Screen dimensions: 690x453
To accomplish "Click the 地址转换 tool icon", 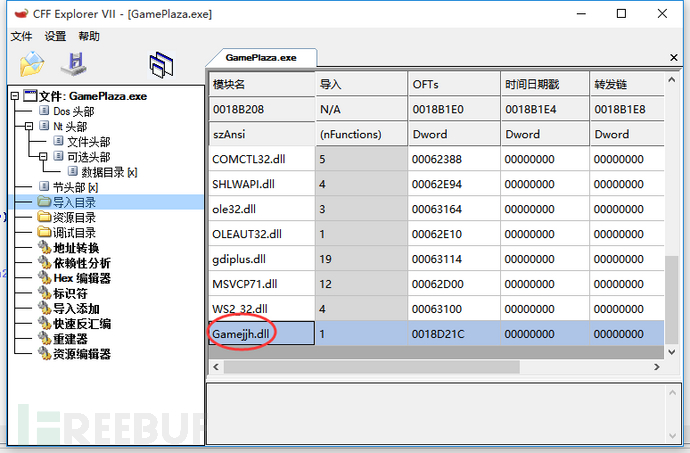I will tap(44, 247).
